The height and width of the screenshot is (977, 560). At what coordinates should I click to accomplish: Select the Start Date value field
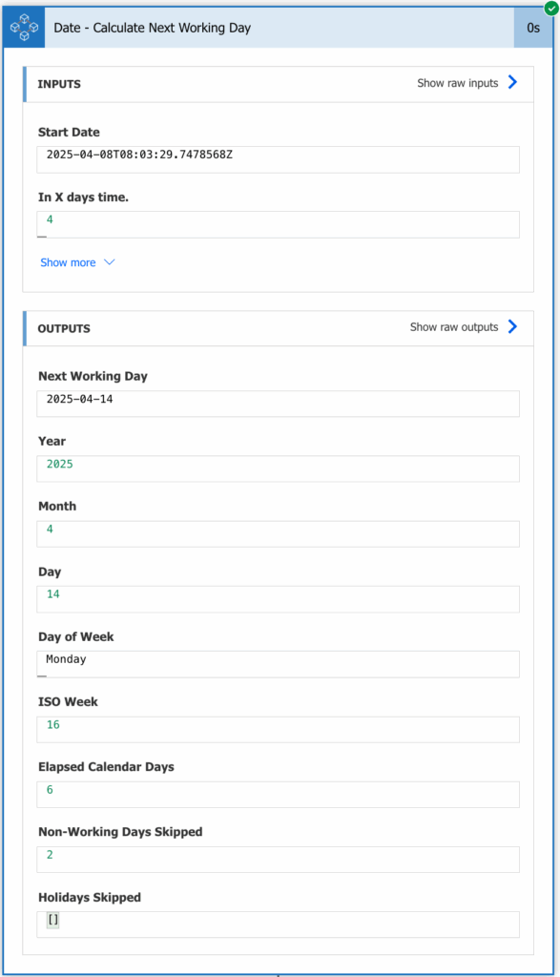pyautogui.click(x=278, y=159)
